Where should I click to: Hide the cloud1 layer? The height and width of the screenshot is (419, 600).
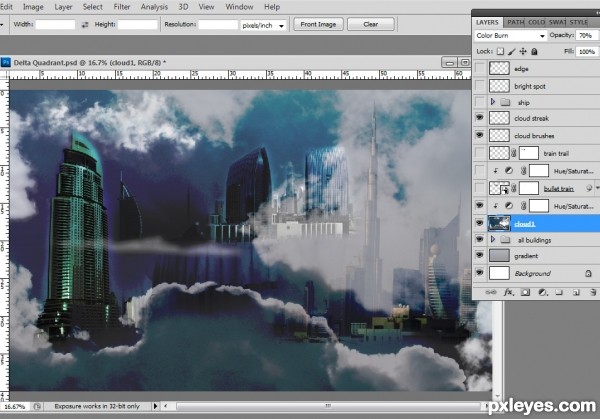click(x=479, y=223)
